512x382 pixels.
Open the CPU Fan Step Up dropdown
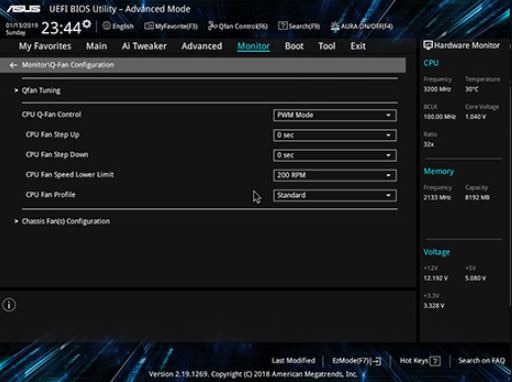[335, 135]
